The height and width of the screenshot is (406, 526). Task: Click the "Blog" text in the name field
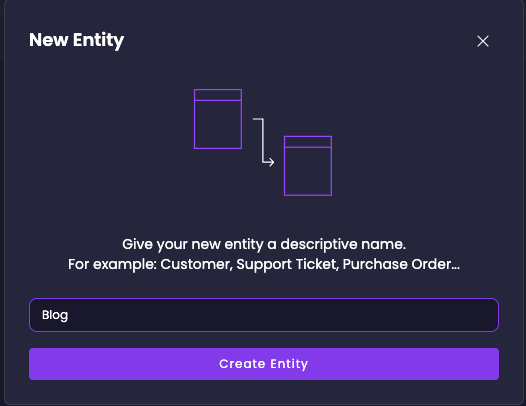[x=55, y=315]
